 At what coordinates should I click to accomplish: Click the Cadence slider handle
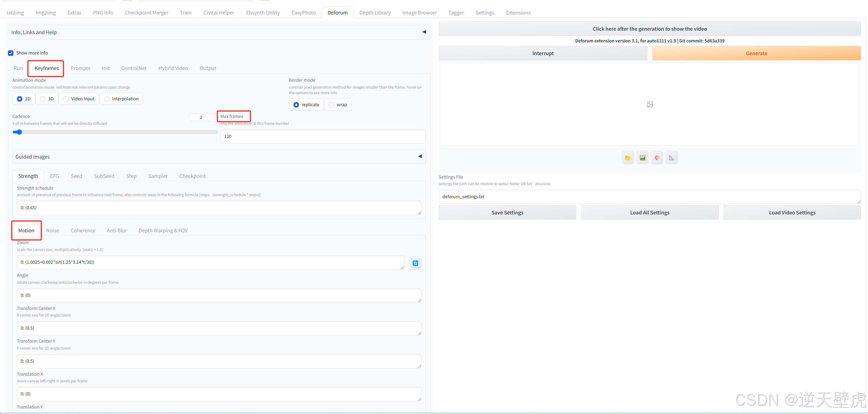19,132
